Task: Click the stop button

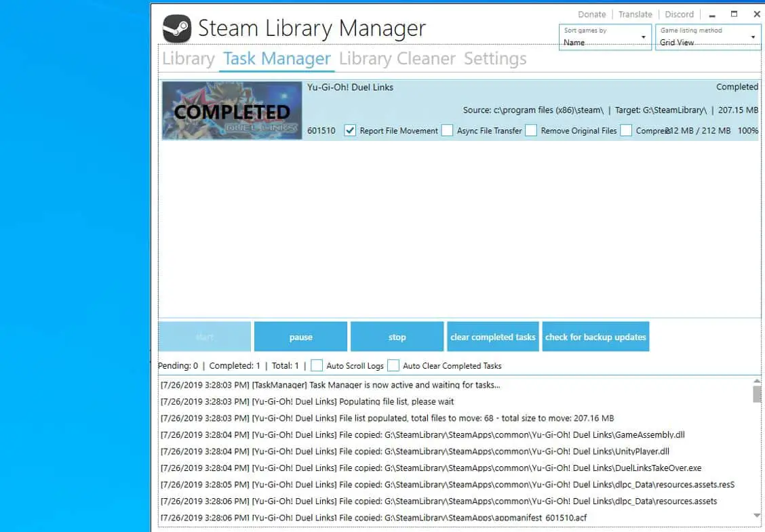Action: click(x=397, y=336)
